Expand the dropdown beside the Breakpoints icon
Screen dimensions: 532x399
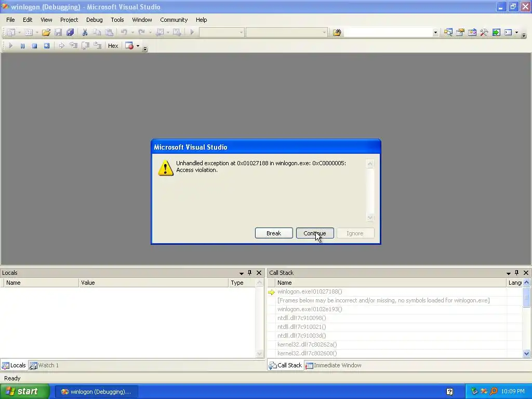(138, 46)
